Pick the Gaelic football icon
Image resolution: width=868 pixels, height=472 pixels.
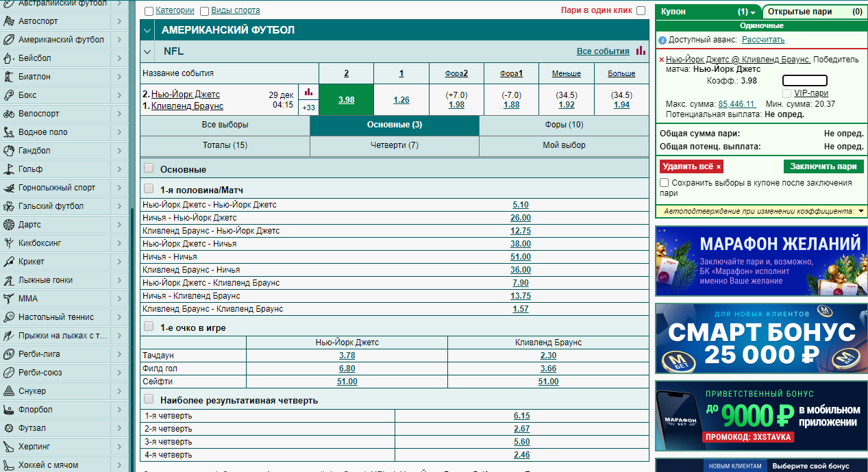9,206
